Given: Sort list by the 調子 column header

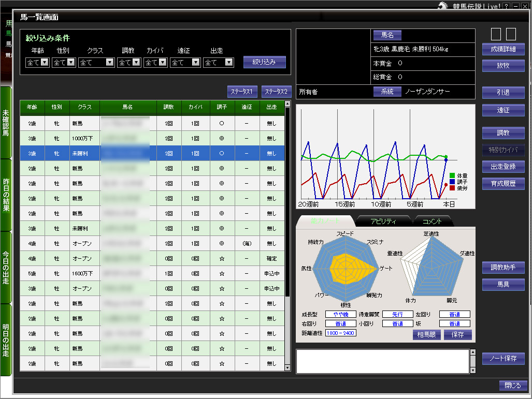Looking at the screenshot, I should coord(222,107).
